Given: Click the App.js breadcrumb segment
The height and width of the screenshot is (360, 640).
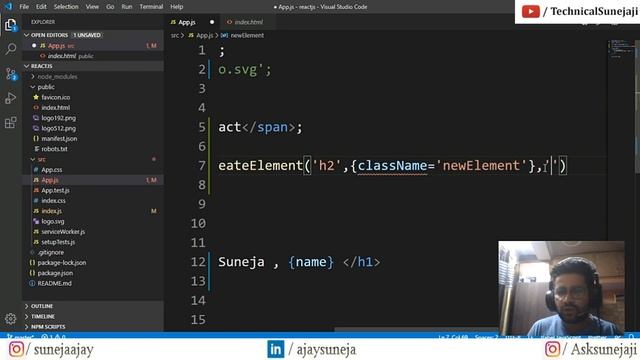Looking at the screenshot, I should [204, 36].
